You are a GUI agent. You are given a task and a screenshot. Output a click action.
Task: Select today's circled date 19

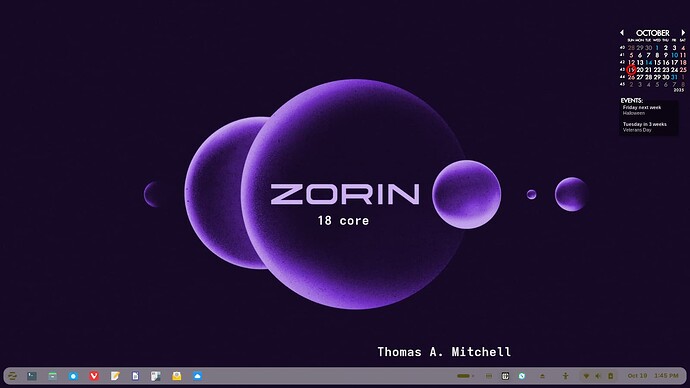[631, 70]
